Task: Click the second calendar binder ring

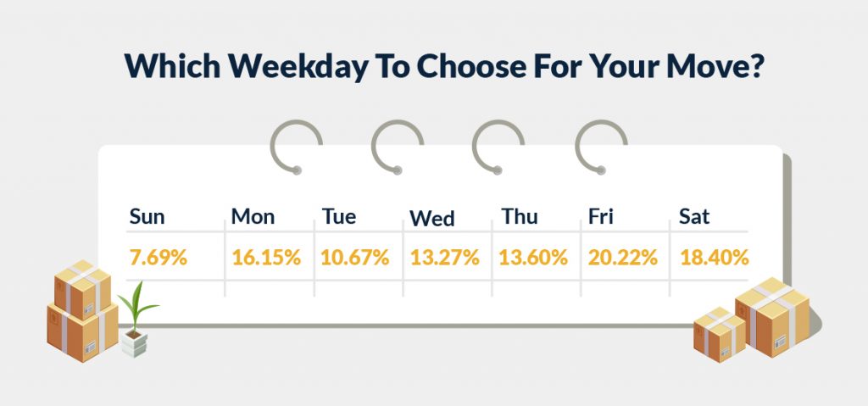Action: pos(398,147)
